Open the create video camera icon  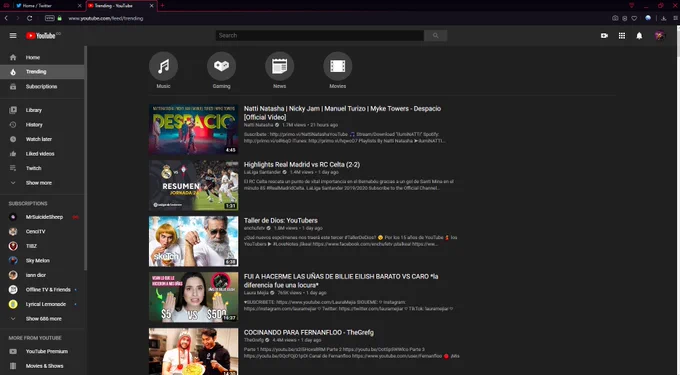pyautogui.click(x=604, y=36)
